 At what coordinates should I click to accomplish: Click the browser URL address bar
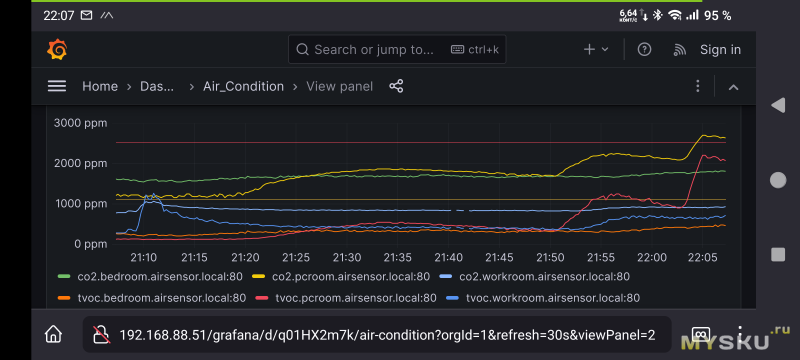(377, 335)
